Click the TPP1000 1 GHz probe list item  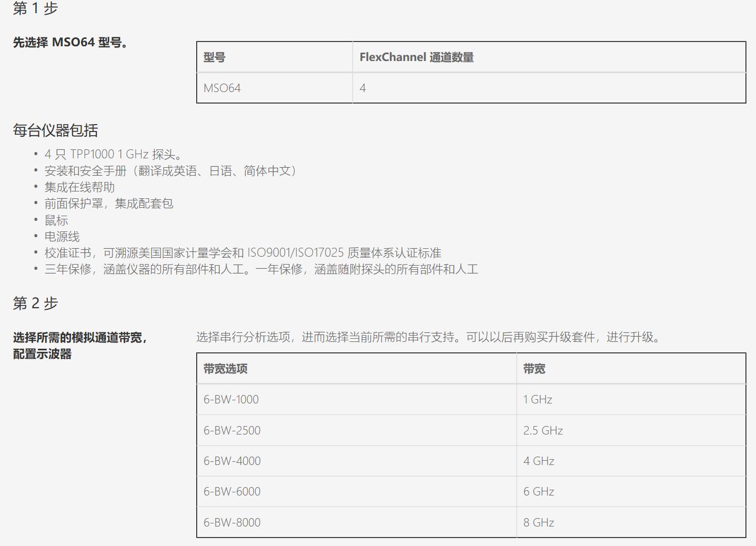point(114,154)
